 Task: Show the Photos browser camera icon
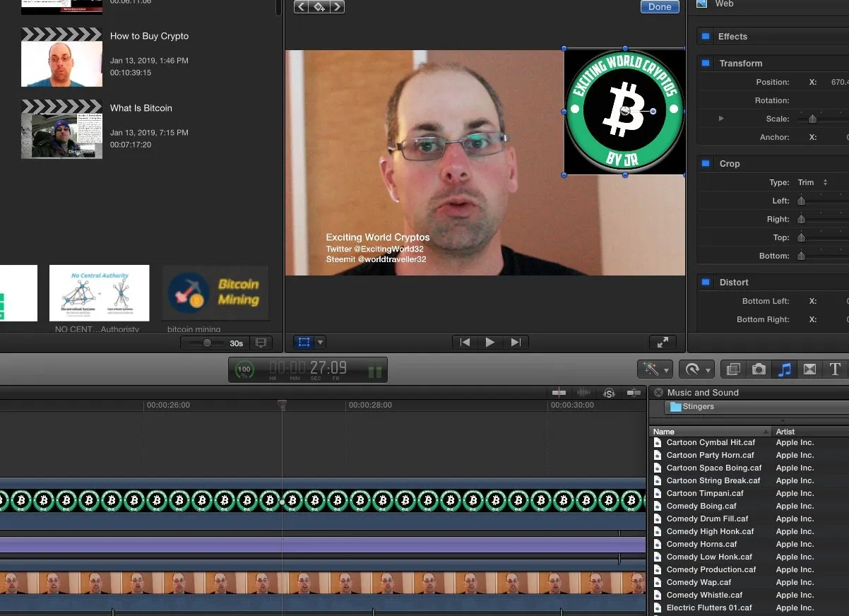coord(759,369)
